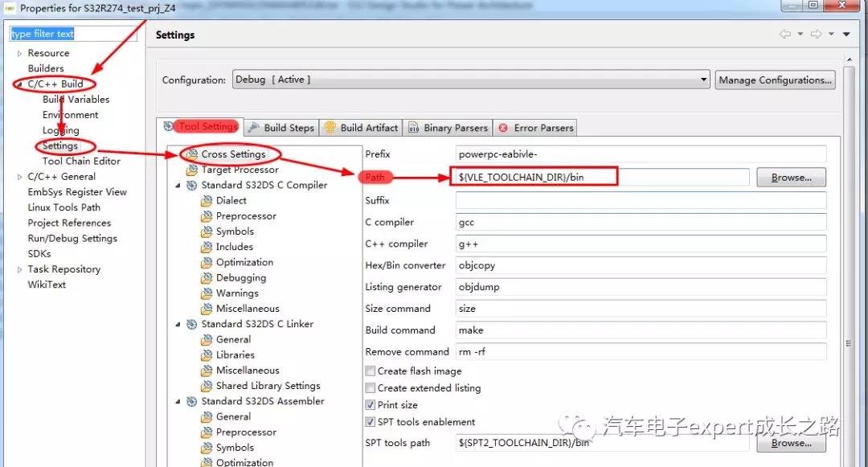Click the Target Processor settings icon
This screenshot has height=467, width=868.
coord(191,170)
